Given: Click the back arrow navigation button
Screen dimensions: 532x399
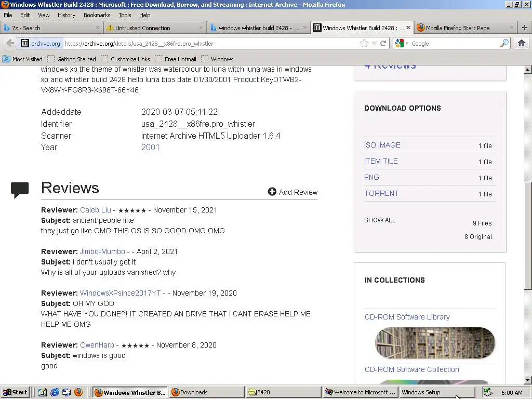Looking at the screenshot, I should [10, 44].
